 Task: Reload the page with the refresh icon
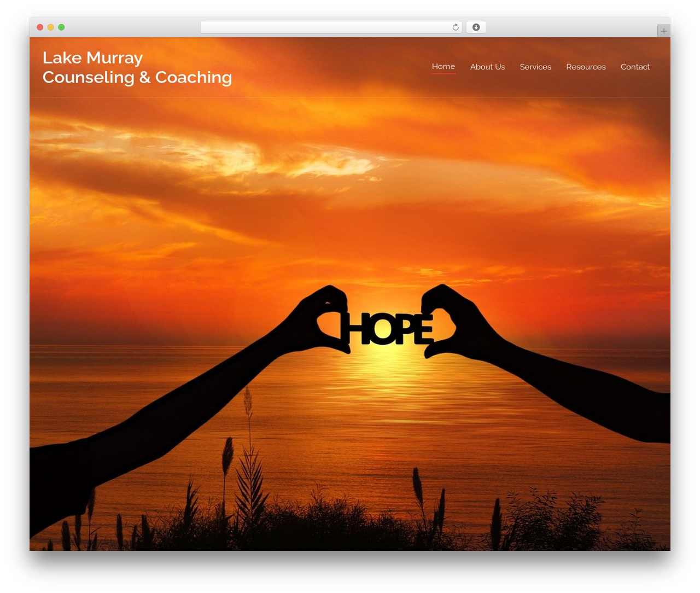coord(455,27)
